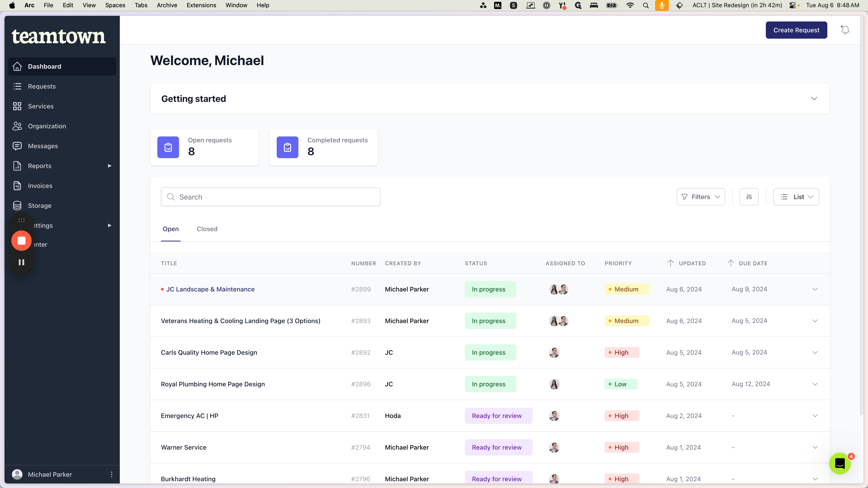868x488 pixels.
Task: Expand the JC Landscape & Maintenance row chevron
Action: (815, 289)
